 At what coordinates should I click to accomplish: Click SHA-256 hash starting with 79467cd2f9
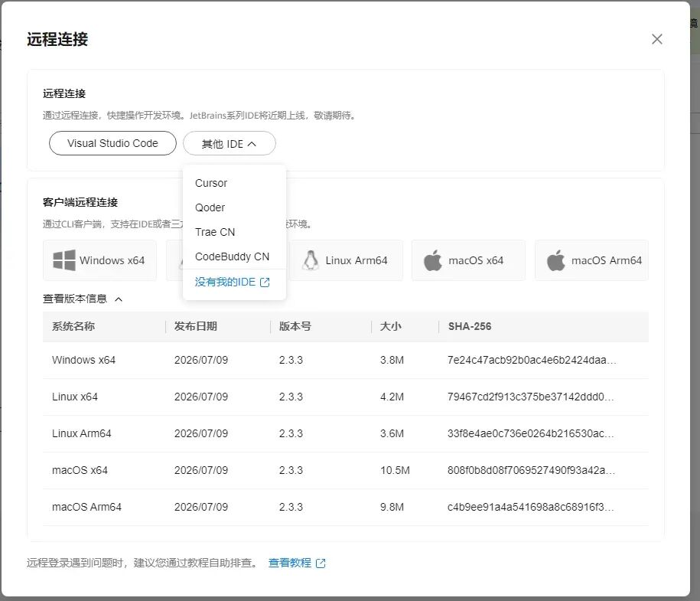(x=530, y=397)
